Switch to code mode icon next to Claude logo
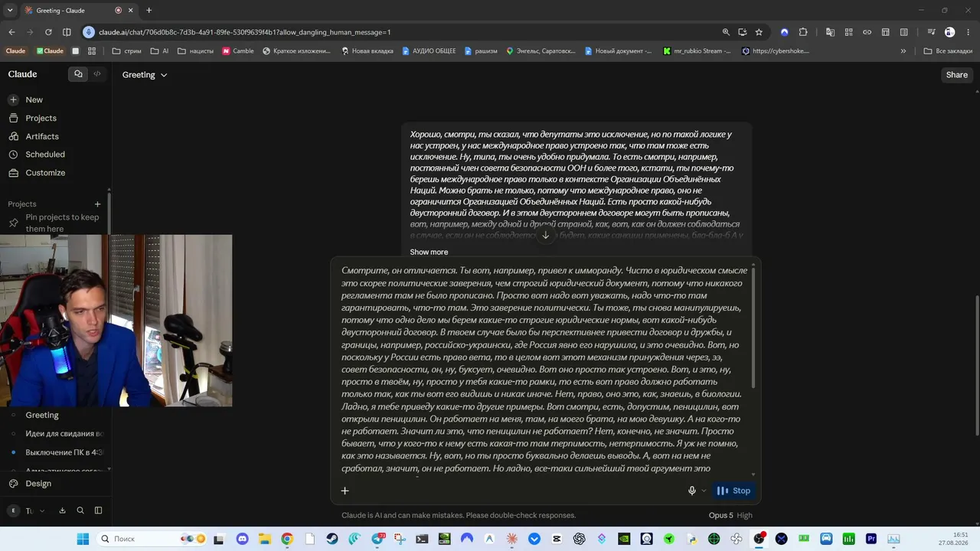 pos(97,74)
